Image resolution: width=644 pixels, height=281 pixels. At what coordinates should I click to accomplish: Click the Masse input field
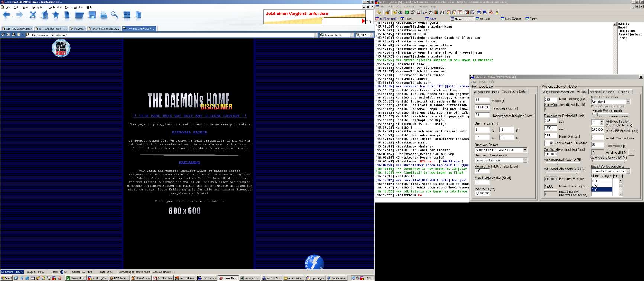click(482, 100)
